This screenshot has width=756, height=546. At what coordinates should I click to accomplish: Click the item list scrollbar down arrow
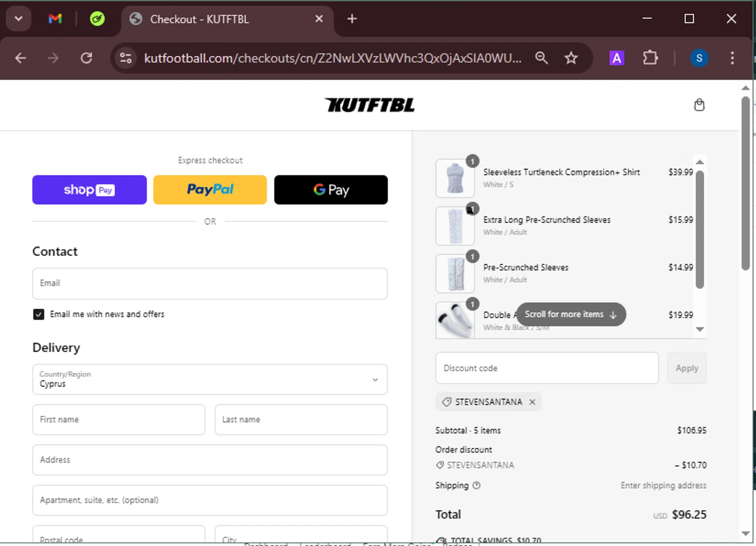click(700, 329)
